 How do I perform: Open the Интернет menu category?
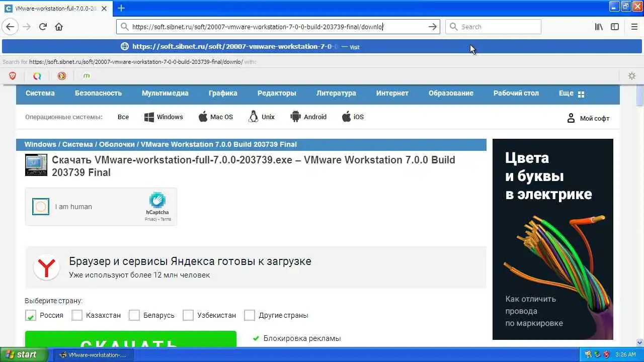click(x=392, y=93)
